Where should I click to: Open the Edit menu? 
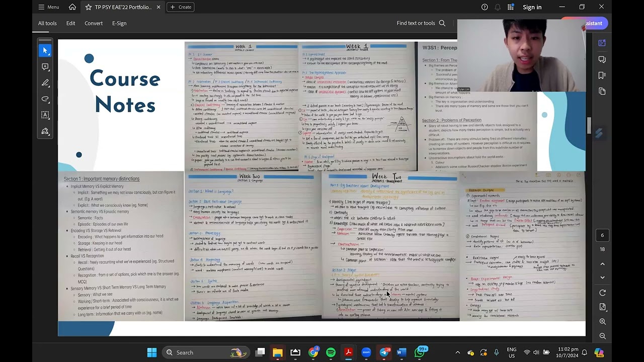tap(70, 23)
